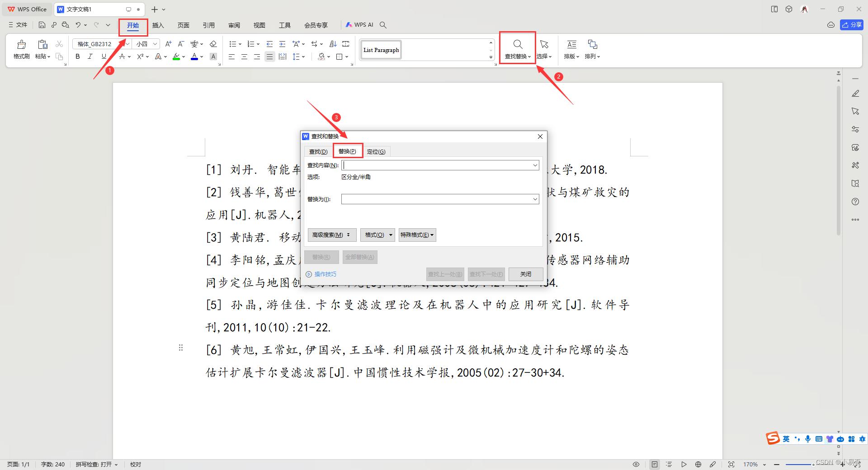Click the Save icon in quick access bar
Image resolution: width=868 pixels, height=470 pixels.
[x=42, y=25]
